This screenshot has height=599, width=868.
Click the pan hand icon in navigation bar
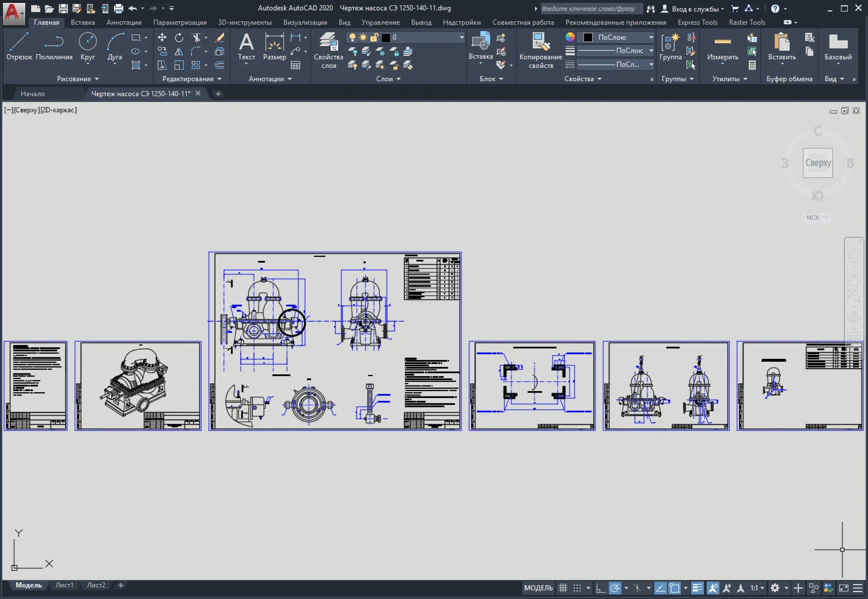[x=854, y=279]
